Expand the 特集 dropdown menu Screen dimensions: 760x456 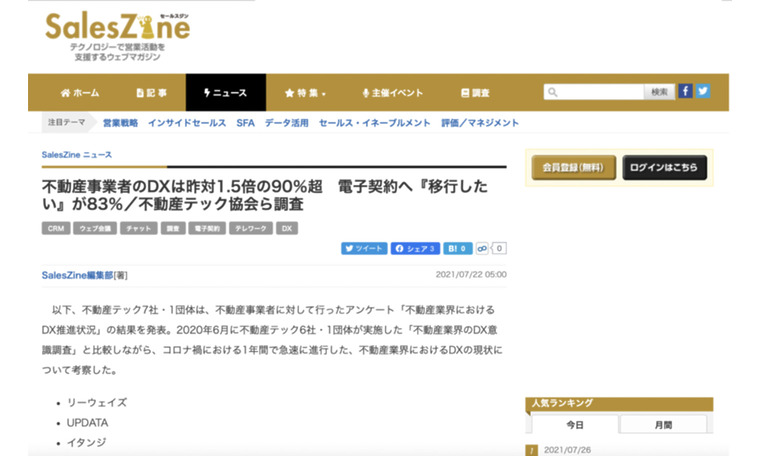point(306,93)
